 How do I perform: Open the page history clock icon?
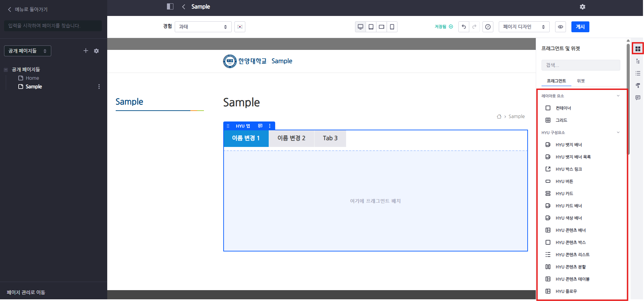pyautogui.click(x=488, y=27)
